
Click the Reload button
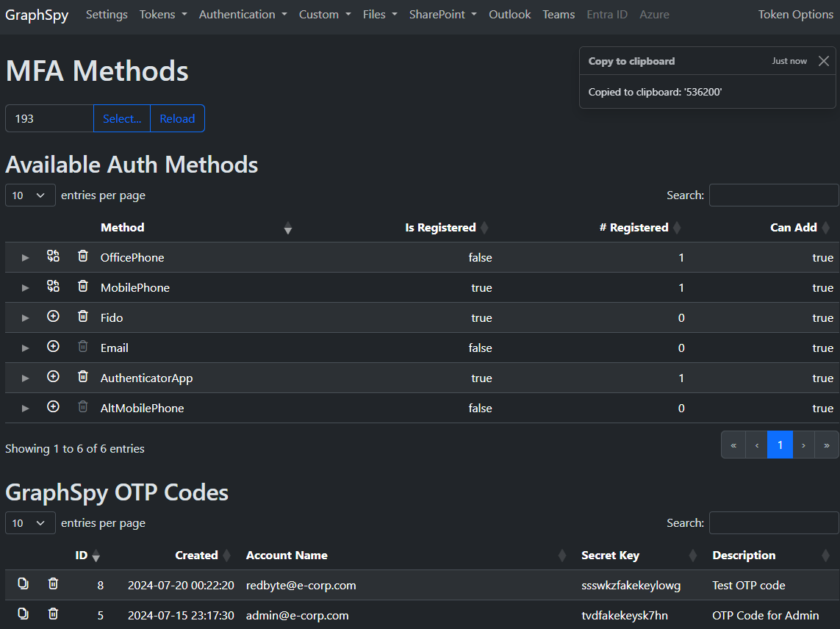[x=177, y=118]
